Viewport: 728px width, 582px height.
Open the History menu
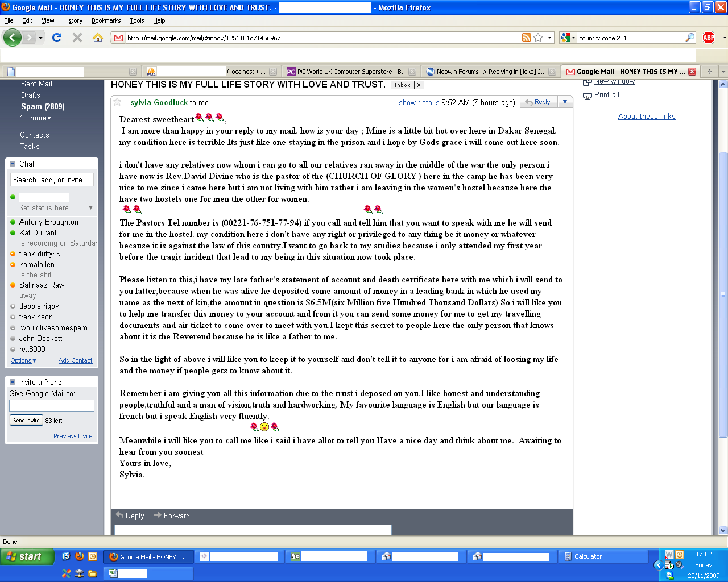coord(73,20)
